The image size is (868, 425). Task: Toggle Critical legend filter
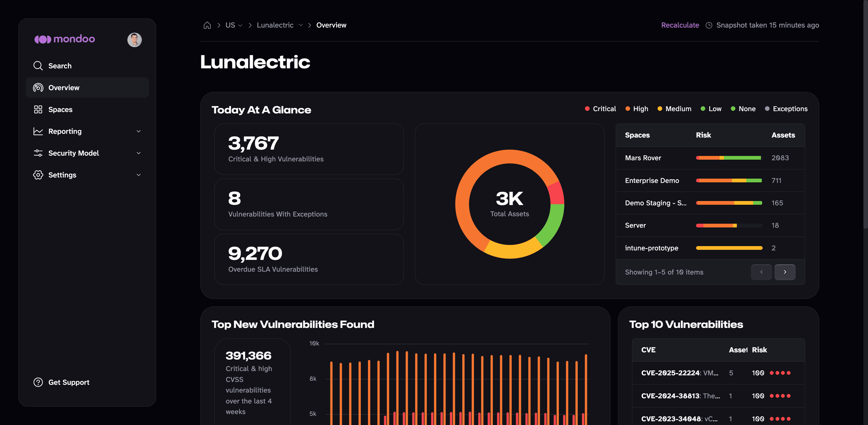coord(600,109)
